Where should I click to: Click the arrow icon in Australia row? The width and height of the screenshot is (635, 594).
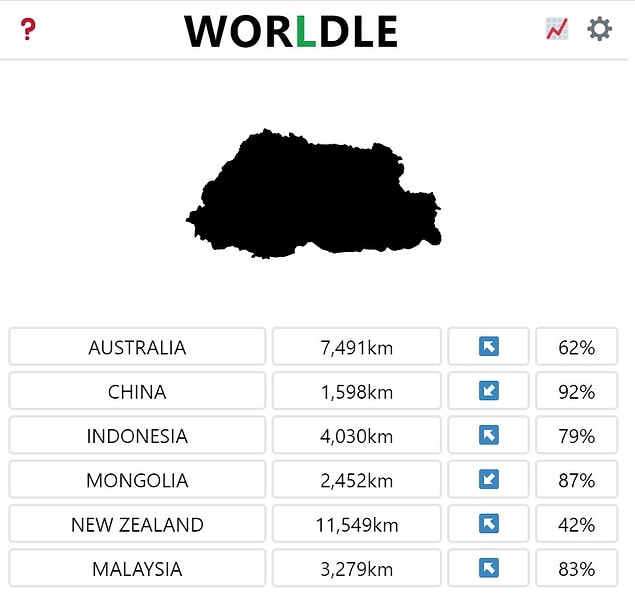coord(489,347)
